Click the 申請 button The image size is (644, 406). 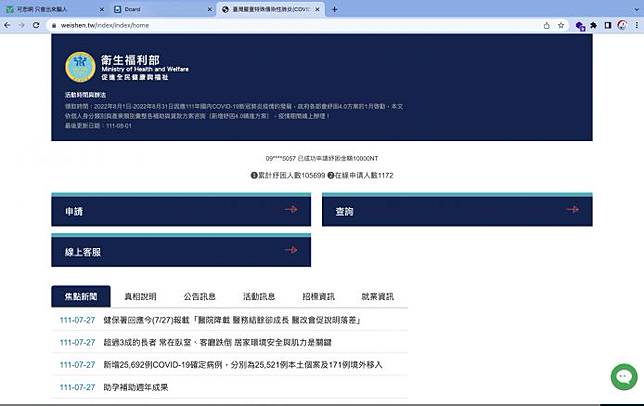pos(181,210)
